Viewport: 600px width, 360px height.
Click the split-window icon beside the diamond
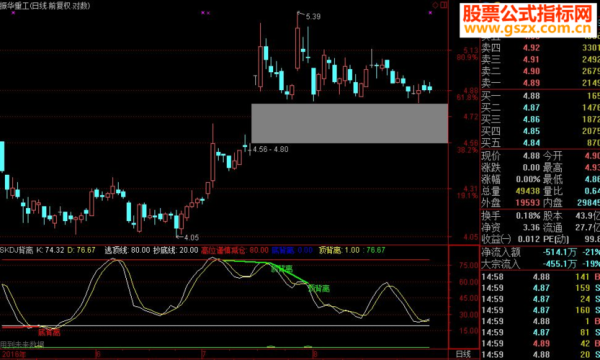tap(444, 5)
